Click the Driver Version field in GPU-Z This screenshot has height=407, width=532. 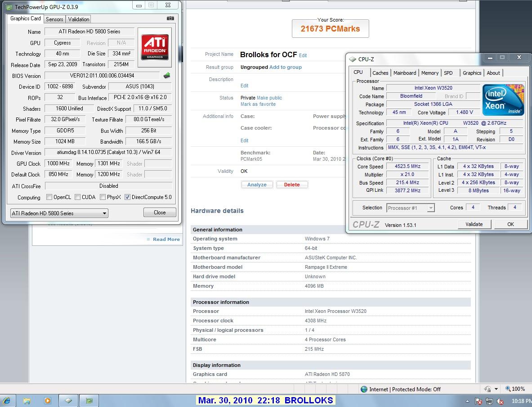tap(108, 153)
